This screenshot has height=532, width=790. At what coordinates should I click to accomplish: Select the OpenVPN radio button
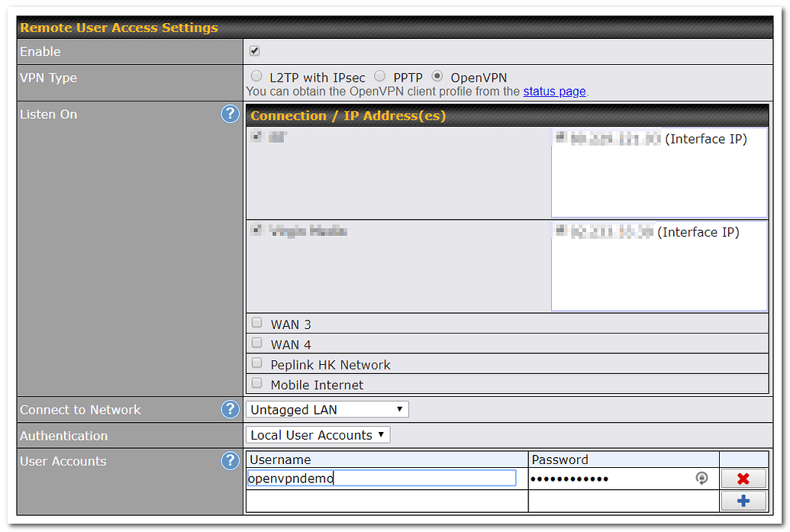(437, 75)
